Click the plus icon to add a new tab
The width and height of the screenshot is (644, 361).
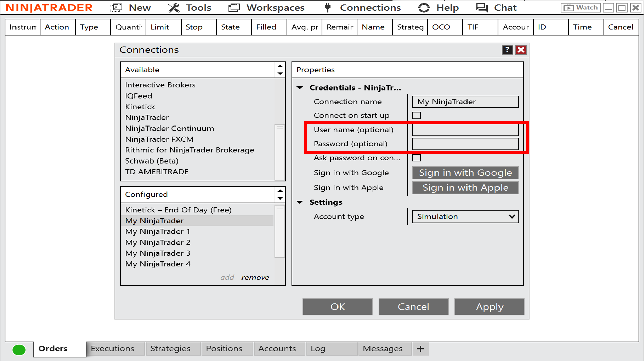(420, 349)
